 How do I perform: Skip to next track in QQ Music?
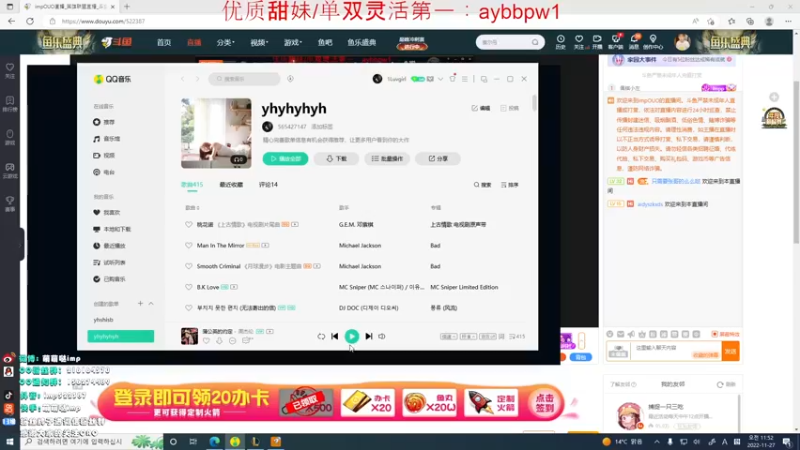coord(369,336)
